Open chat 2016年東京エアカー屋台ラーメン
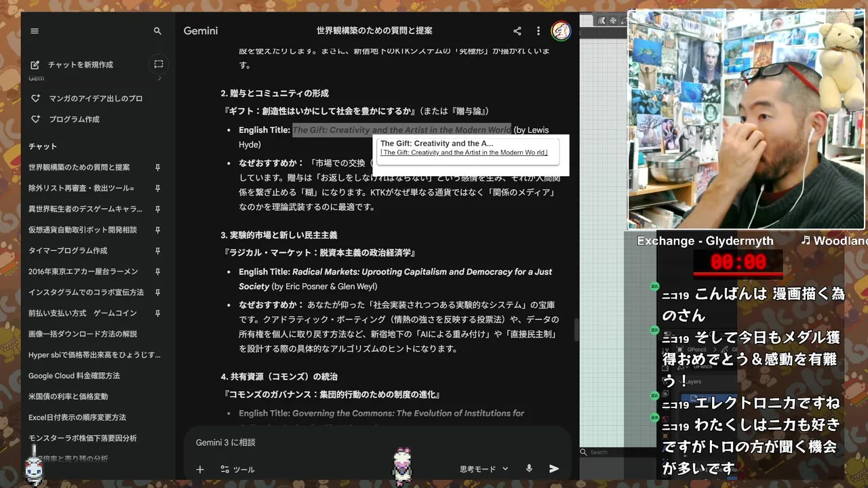868x488 pixels. pyautogui.click(x=83, y=272)
